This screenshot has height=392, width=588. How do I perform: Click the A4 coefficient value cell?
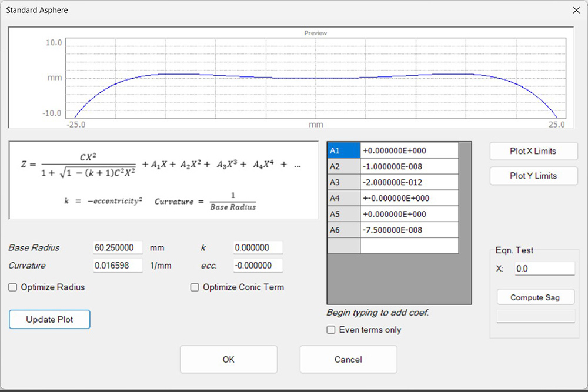409,198
